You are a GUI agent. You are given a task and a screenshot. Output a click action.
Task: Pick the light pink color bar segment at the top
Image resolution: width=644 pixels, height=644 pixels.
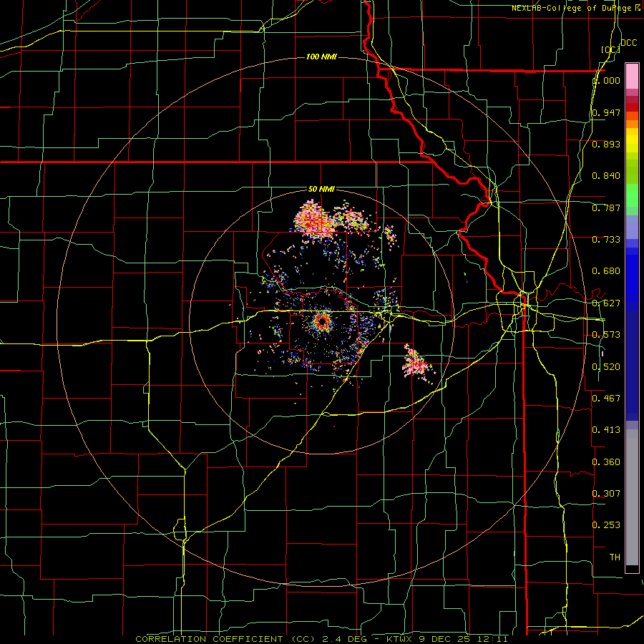point(632,77)
